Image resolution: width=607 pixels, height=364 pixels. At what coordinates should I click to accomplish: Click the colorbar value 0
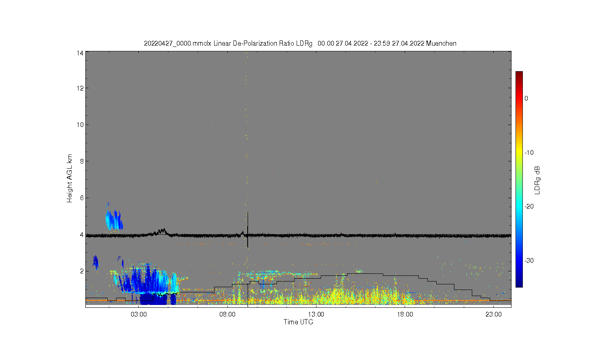click(x=526, y=98)
